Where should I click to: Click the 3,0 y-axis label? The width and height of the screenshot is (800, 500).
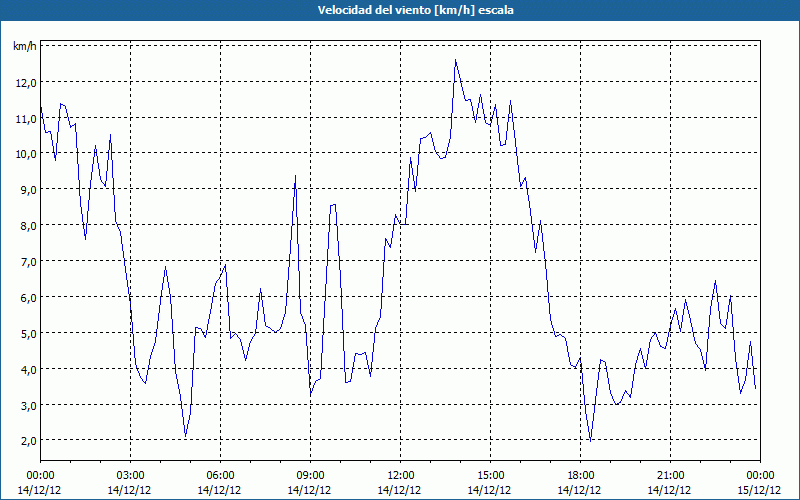28,406
